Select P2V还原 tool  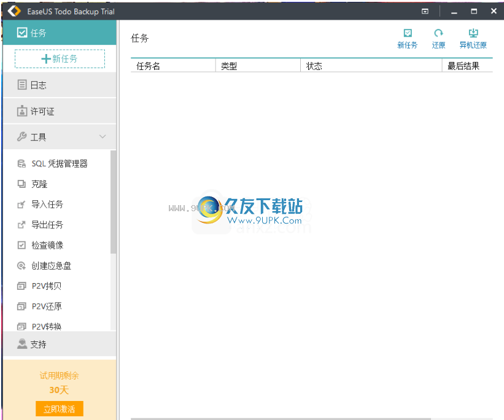click(47, 306)
